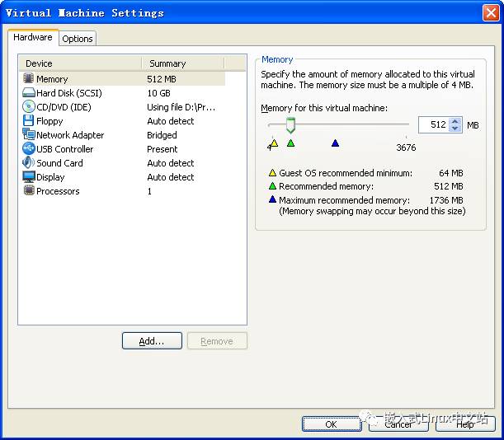
Task: Select the Display device row
Action: point(124,177)
